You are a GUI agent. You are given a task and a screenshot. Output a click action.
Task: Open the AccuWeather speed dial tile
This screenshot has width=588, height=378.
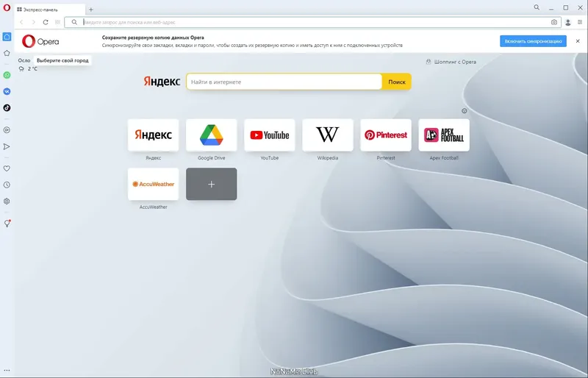[153, 184]
